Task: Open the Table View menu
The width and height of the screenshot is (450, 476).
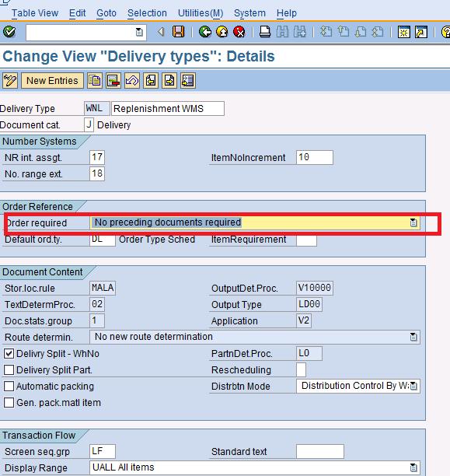Action: [35, 13]
